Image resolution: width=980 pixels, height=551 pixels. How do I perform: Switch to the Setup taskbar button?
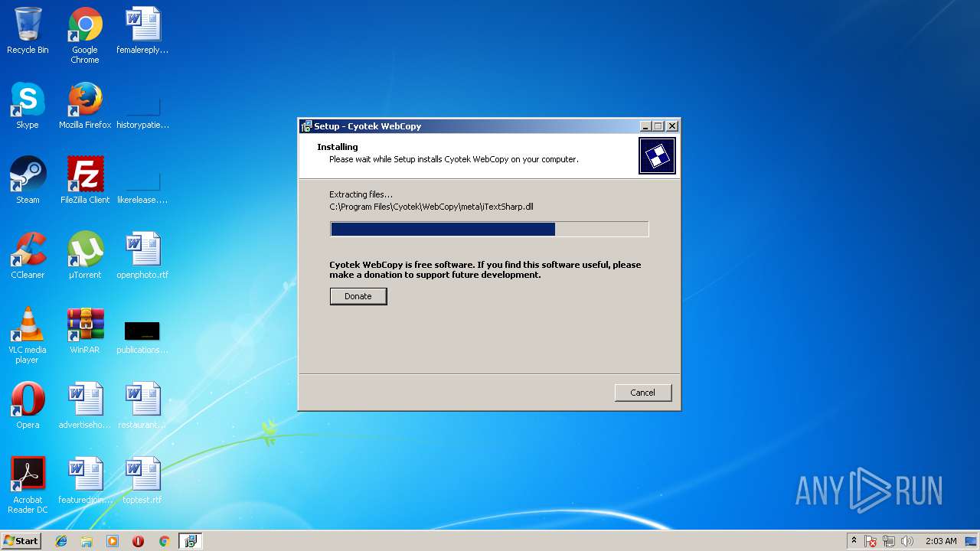pos(190,541)
